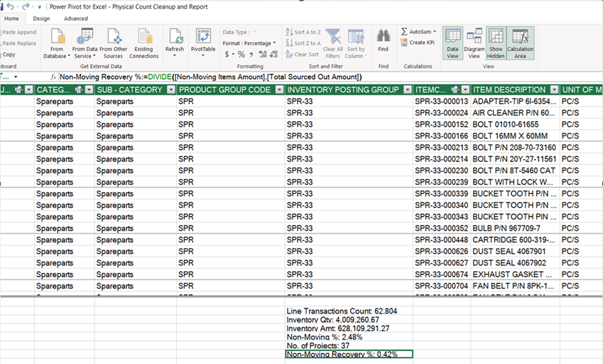Expand AutoSum dropdown arrow
This screenshot has height=364, width=603.
pyautogui.click(x=435, y=32)
